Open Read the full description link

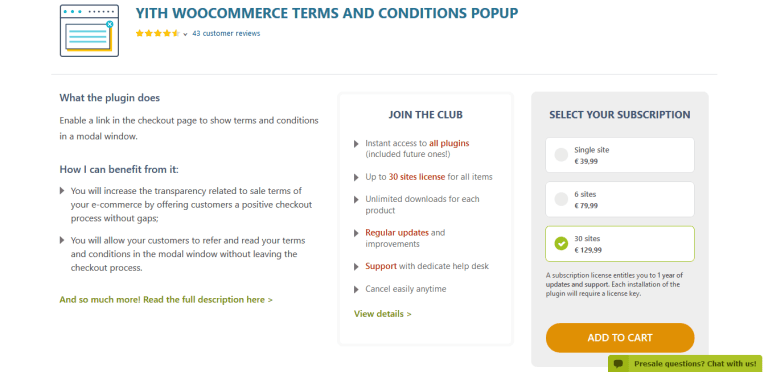coord(166,300)
